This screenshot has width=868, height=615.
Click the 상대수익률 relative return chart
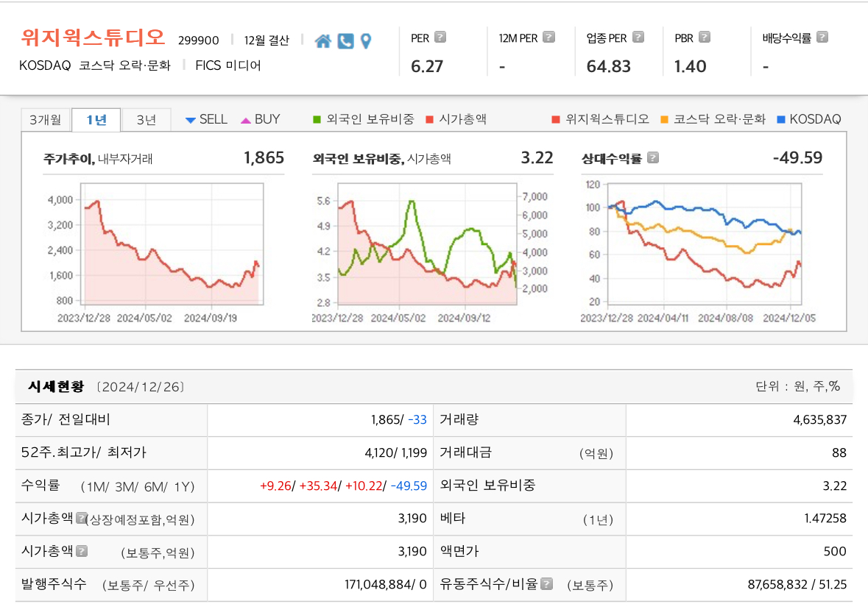705,244
